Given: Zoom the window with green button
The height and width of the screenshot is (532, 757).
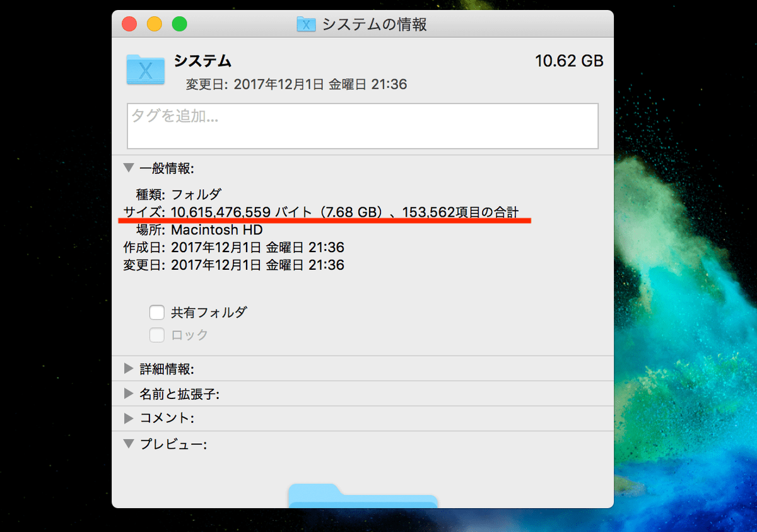Looking at the screenshot, I should 180,25.
